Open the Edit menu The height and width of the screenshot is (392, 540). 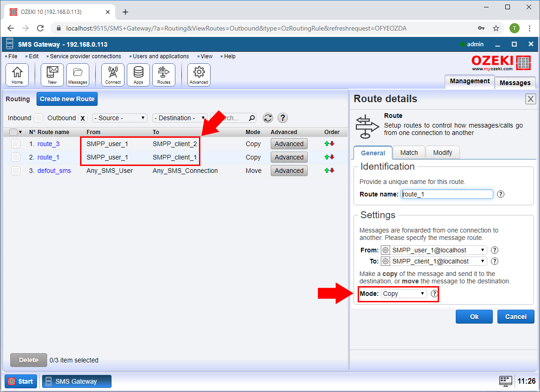click(x=33, y=56)
